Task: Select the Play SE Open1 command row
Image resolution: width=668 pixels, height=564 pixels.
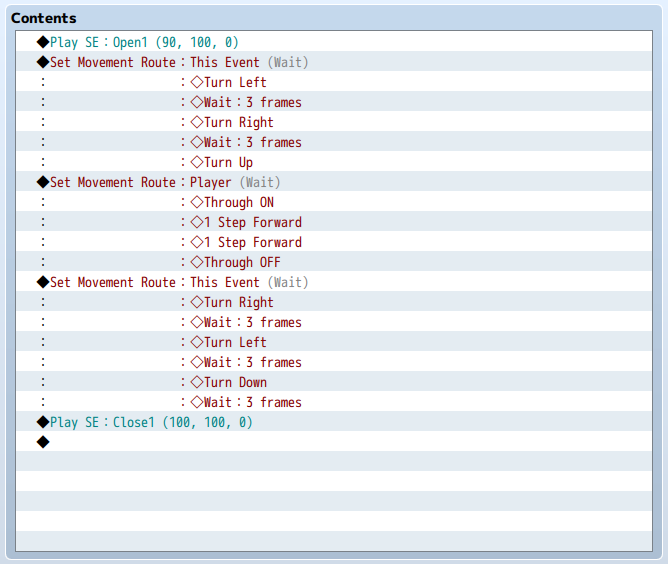Action: click(x=144, y=42)
